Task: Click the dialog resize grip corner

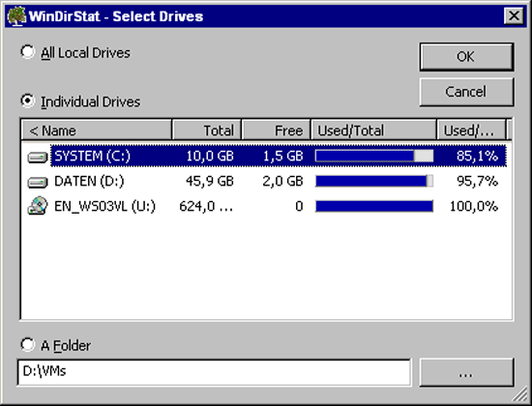Action: click(519, 394)
